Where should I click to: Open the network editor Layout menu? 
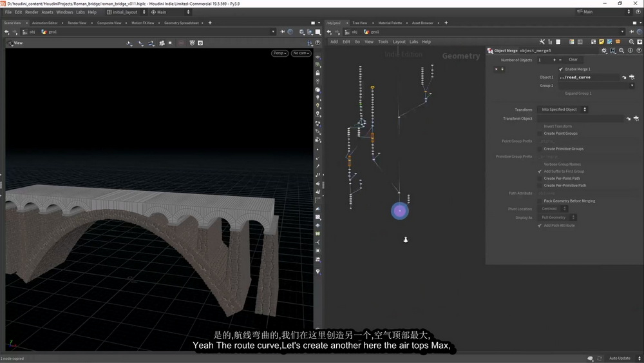[399, 41]
